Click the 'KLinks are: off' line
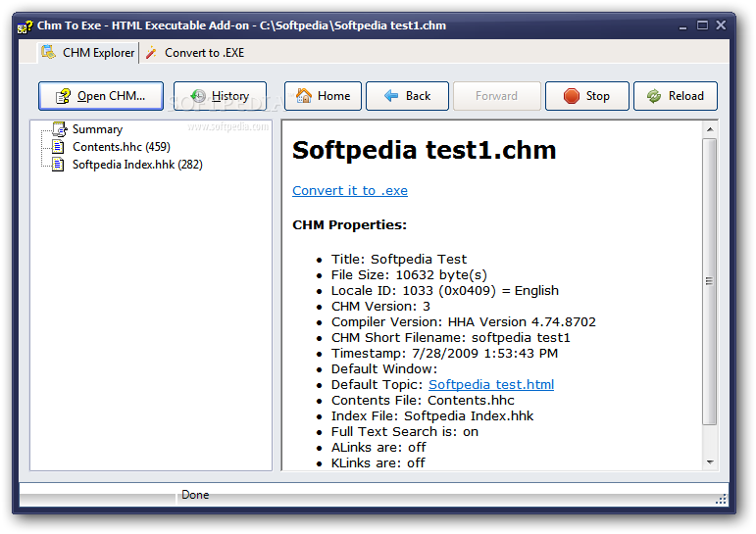 (x=378, y=463)
